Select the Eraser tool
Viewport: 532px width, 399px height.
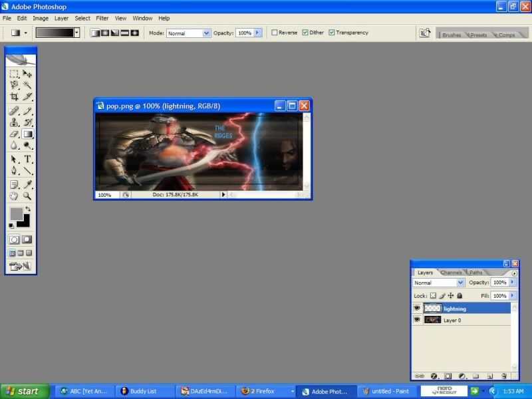coord(14,134)
